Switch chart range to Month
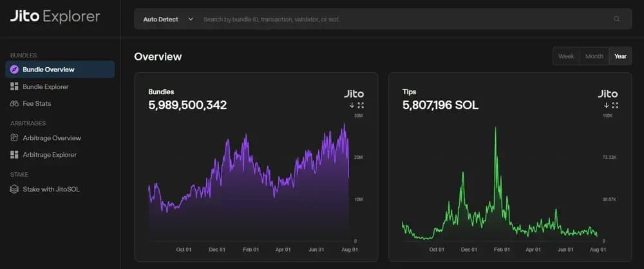The height and width of the screenshot is (269, 644). pyautogui.click(x=594, y=56)
